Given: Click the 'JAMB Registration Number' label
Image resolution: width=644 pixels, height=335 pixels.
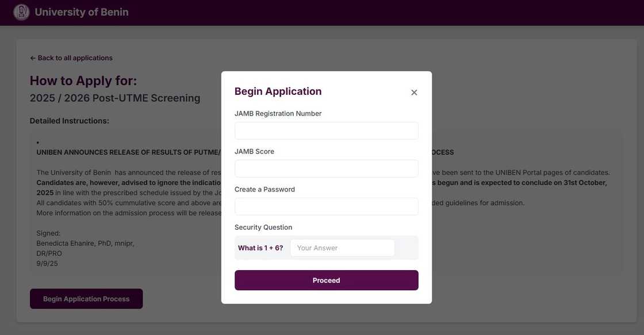Looking at the screenshot, I should pos(278,113).
